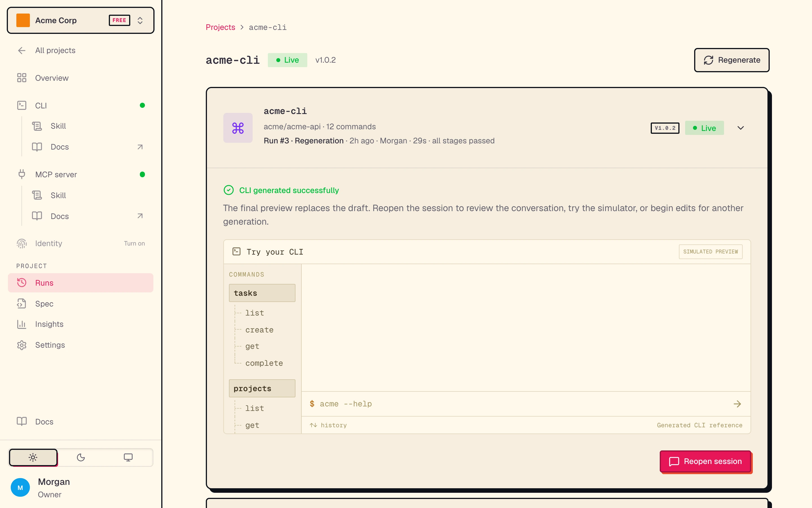Select the MCP server plug icon
Screen dimensions: 812x508
tap(22, 174)
